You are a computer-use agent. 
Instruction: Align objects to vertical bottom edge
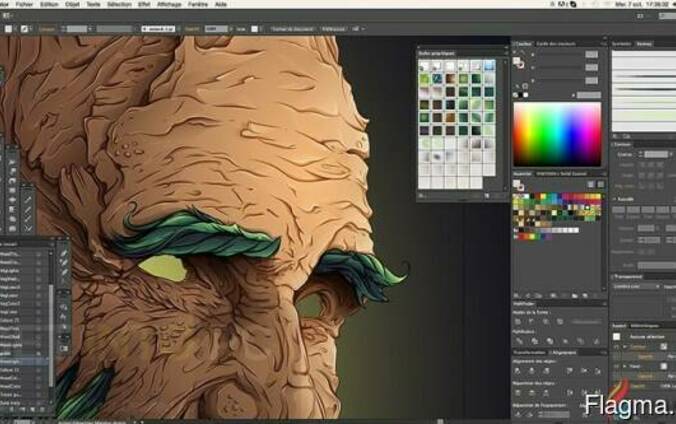tap(598, 371)
